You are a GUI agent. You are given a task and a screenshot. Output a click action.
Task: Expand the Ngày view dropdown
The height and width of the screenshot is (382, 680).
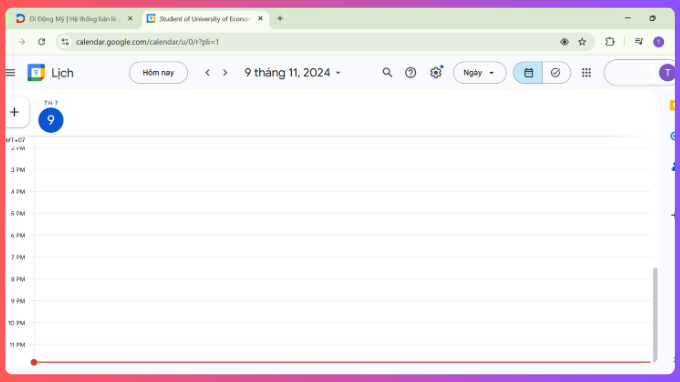point(479,72)
